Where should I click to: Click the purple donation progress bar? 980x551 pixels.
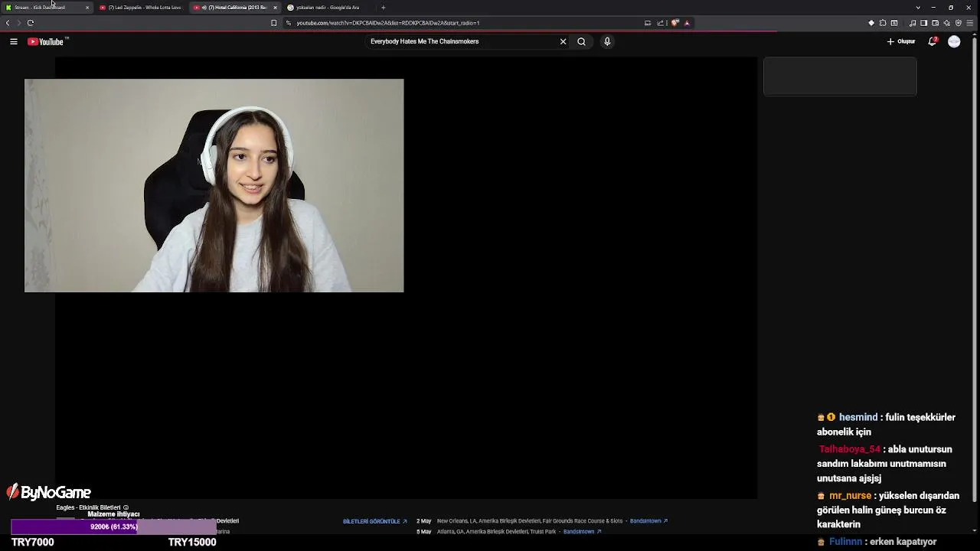tap(113, 527)
